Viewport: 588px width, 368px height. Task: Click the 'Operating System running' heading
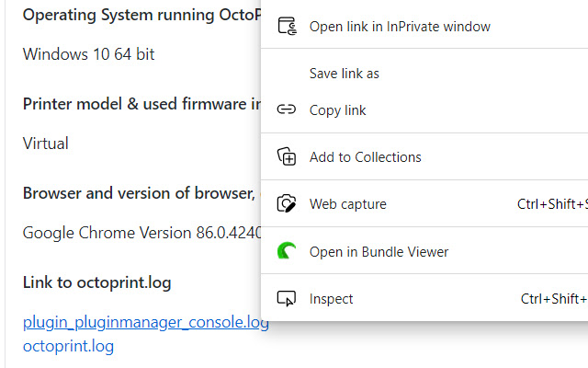point(141,15)
